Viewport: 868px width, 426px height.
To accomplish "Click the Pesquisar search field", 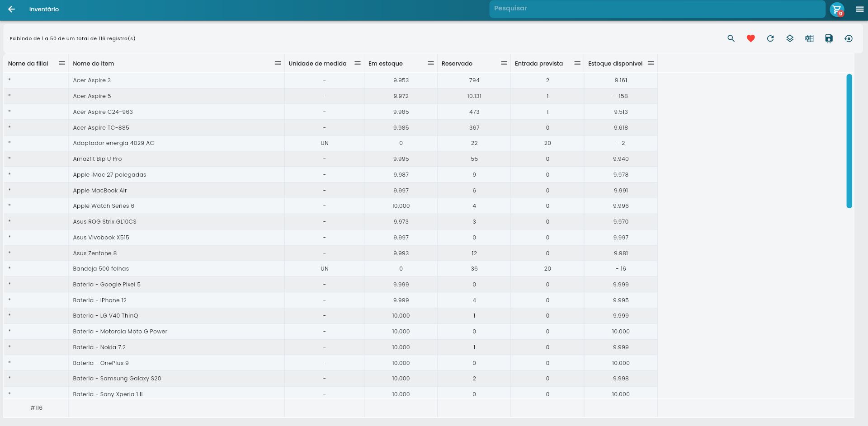I will [x=657, y=9].
